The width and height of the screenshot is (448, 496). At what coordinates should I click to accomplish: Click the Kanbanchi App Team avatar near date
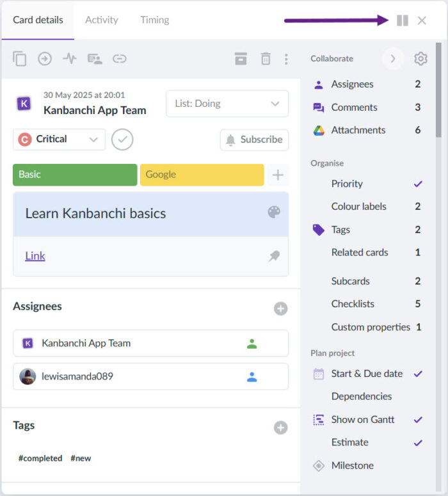24,104
